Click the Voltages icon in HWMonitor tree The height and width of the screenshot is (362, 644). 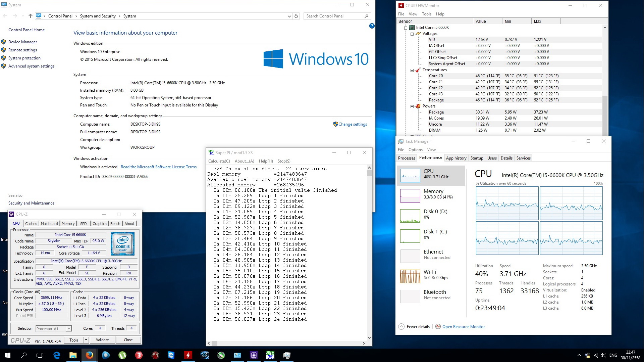click(418, 34)
